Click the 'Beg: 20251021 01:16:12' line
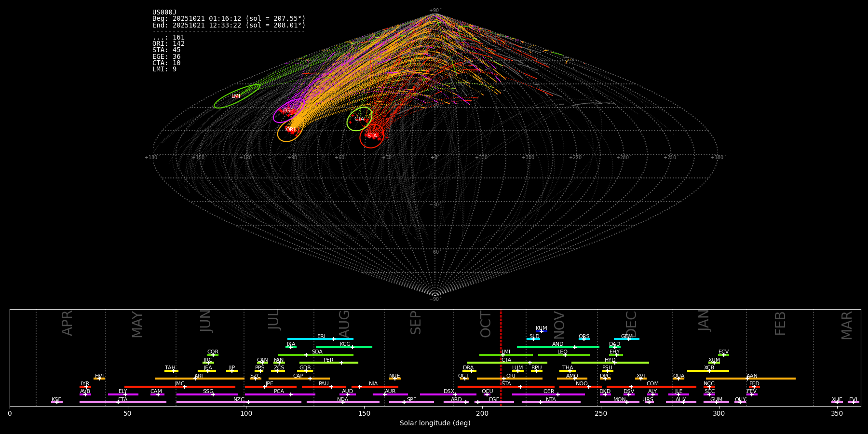Screen dimensions: 868x434 (229, 19)
